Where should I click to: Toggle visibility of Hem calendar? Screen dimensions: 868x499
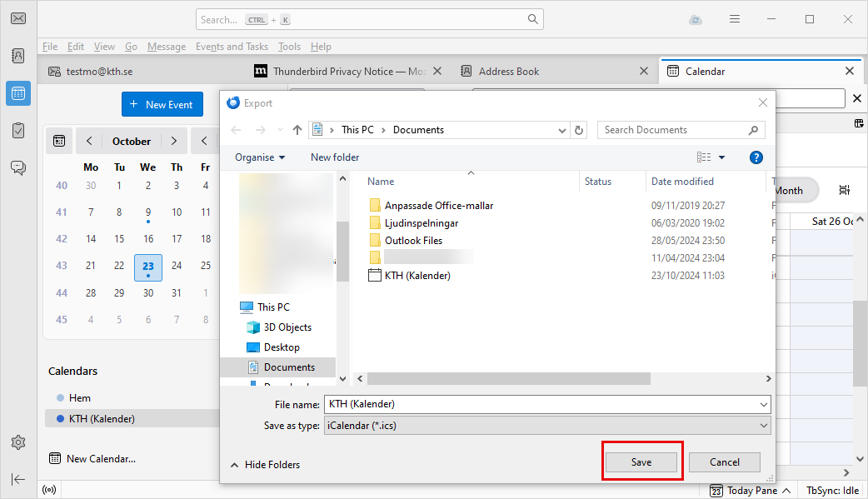coord(60,398)
